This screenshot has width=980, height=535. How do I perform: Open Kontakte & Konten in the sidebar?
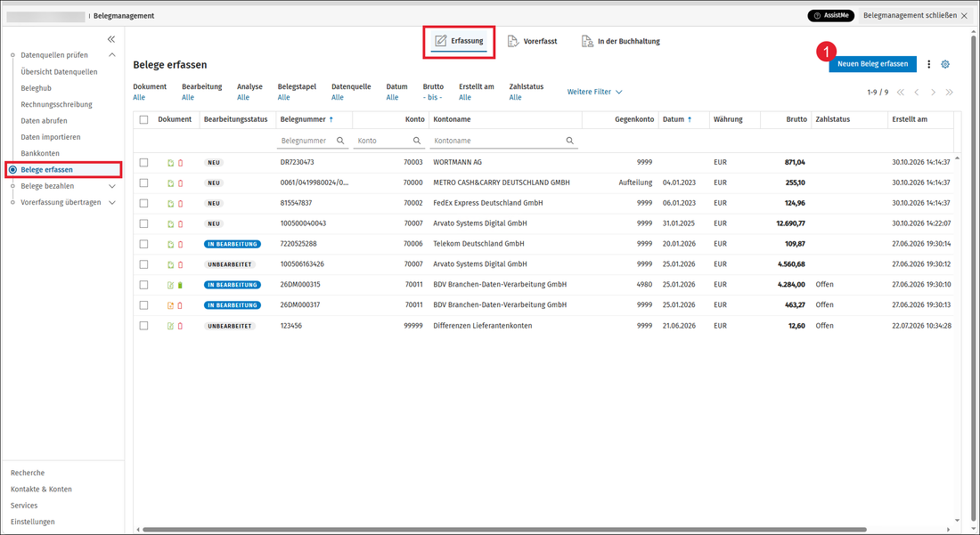tap(41, 490)
